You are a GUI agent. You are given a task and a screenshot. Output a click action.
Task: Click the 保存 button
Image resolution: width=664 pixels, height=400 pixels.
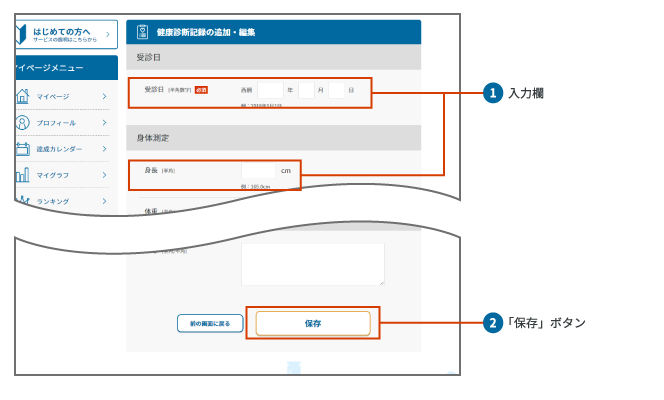click(x=313, y=323)
